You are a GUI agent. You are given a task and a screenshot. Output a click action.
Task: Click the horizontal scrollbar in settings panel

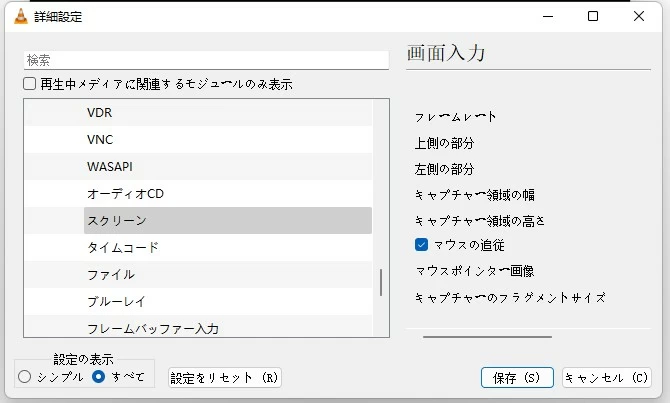pyautogui.click(x=487, y=337)
